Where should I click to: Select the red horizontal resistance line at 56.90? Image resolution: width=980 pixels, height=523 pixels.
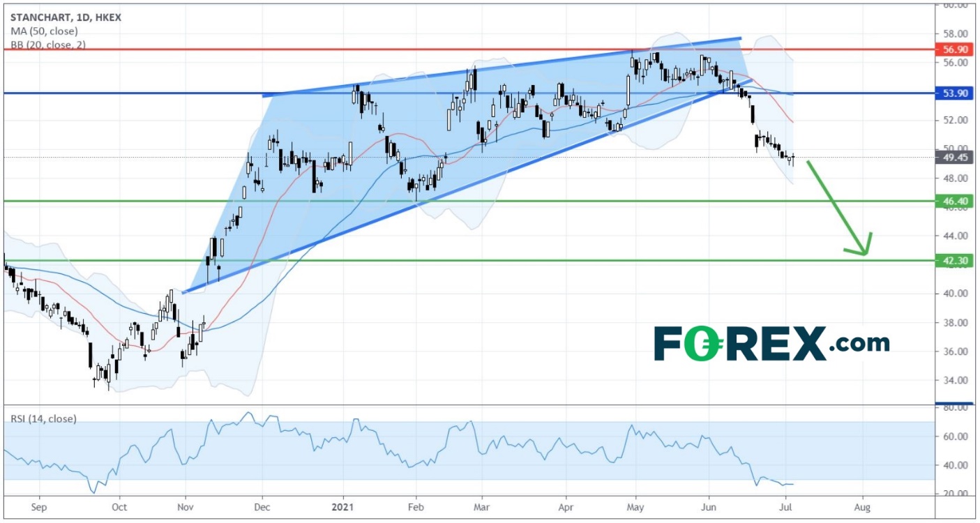point(469,50)
